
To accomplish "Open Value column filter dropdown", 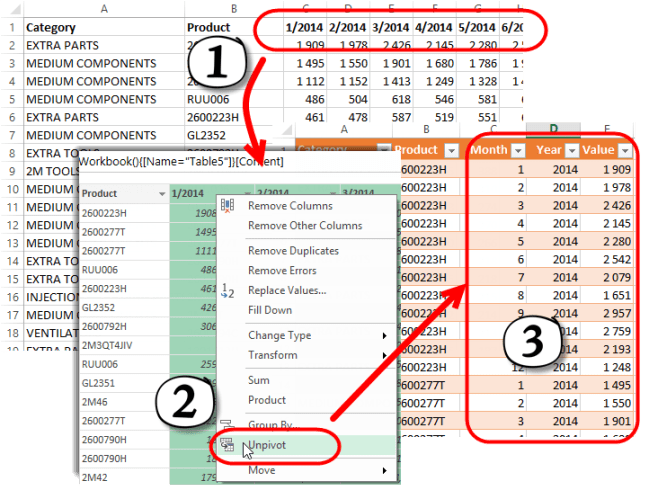I will [625, 151].
